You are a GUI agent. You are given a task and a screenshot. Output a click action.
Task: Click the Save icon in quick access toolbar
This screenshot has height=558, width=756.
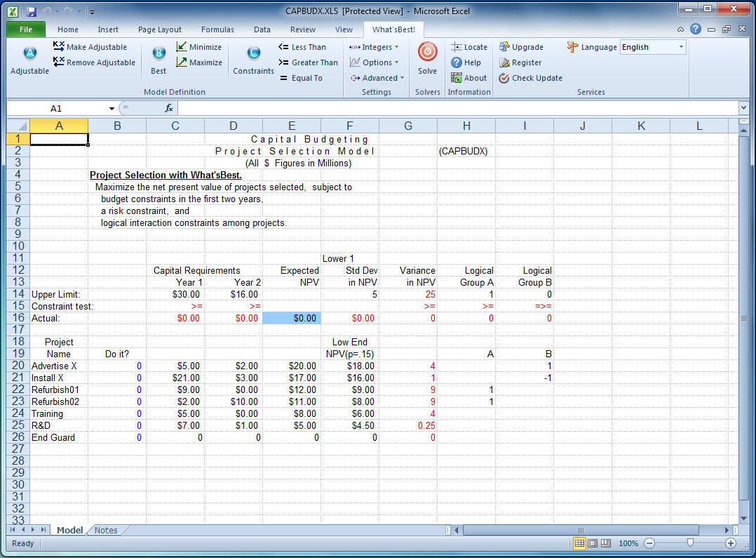32,11
